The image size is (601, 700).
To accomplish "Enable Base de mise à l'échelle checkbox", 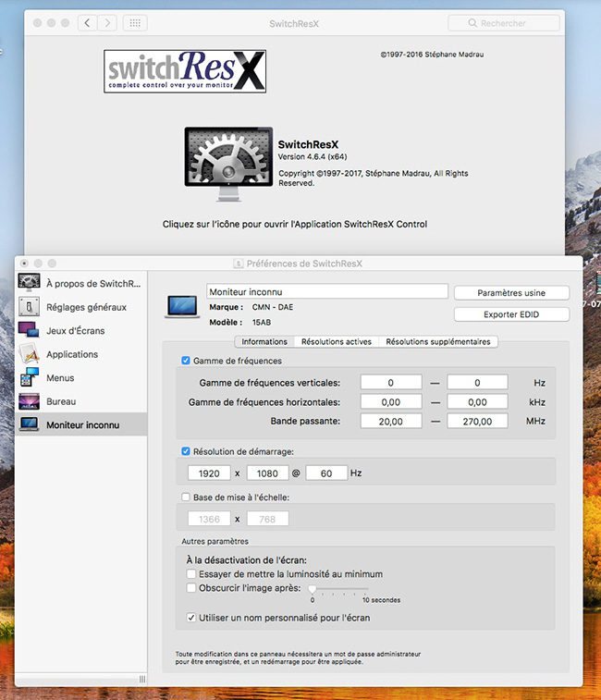I will (x=186, y=497).
